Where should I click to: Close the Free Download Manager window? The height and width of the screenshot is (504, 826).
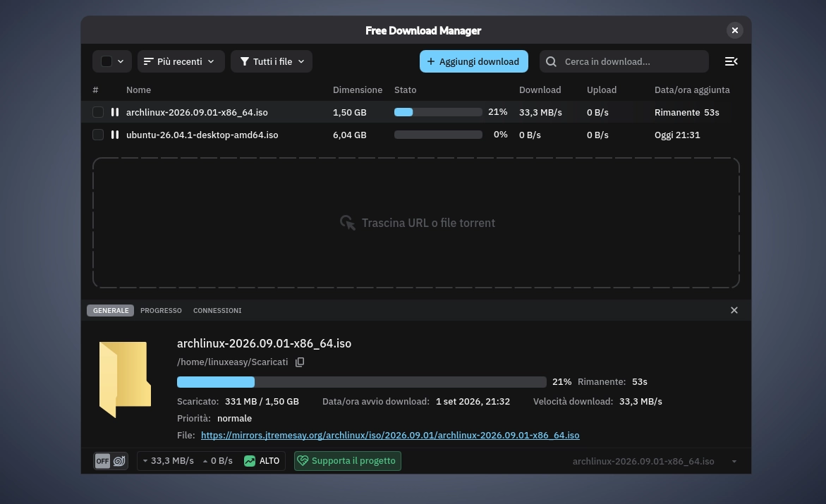(735, 30)
